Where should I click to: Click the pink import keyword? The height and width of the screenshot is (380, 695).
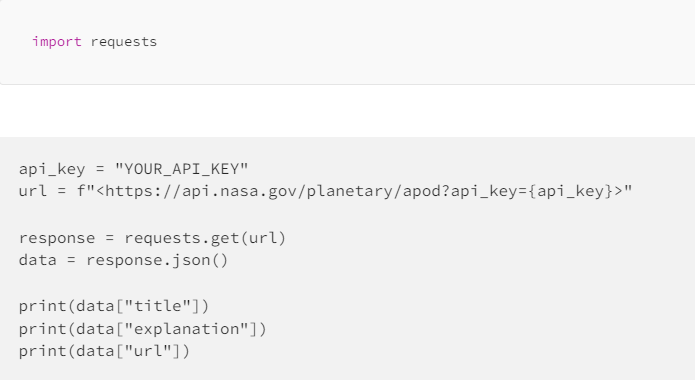[x=57, y=42]
